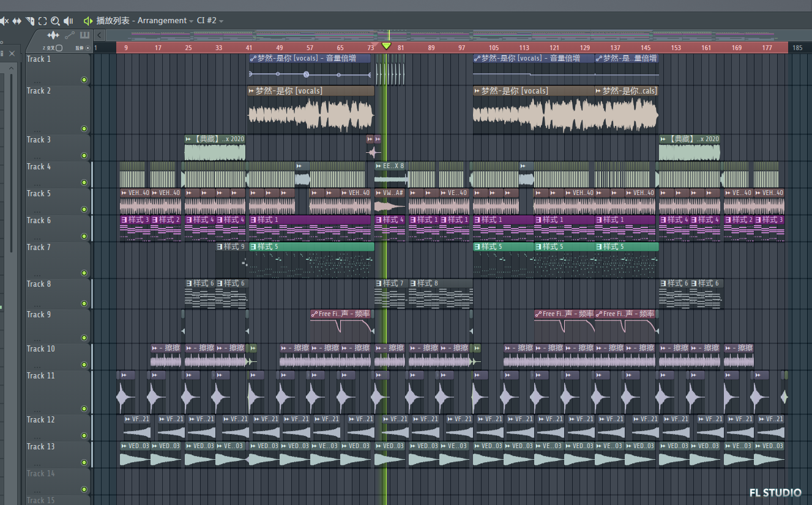The height and width of the screenshot is (505, 812).
Task: Mute Track 11 with its green LED
Action: click(x=84, y=409)
